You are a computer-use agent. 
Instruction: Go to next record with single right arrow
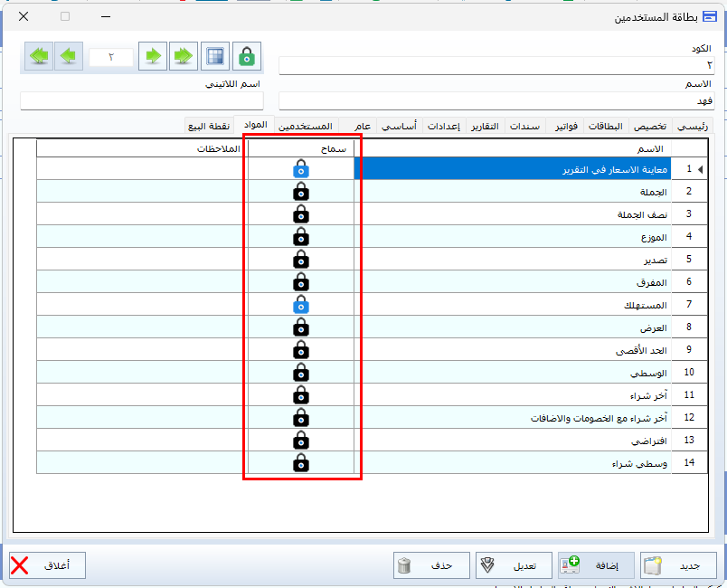point(153,56)
